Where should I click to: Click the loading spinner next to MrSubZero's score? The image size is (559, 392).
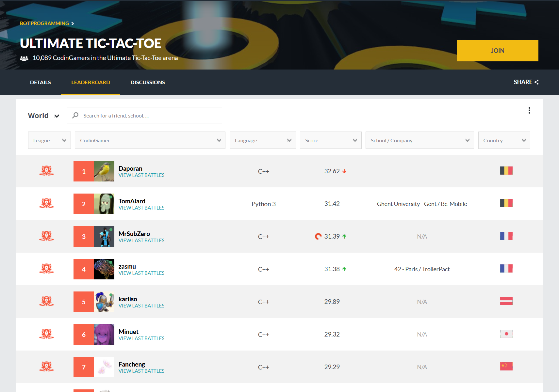click(x=318, y=236)
